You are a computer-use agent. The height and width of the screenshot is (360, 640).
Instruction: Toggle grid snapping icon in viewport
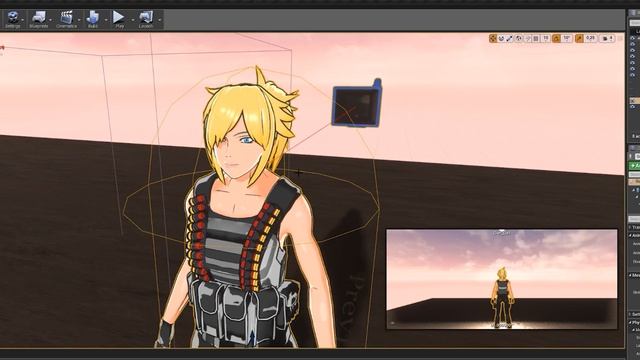[536, 38]
